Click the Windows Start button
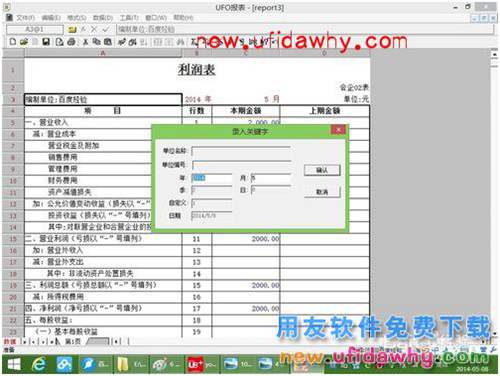The image size is (500, 376). coord(14,364)
